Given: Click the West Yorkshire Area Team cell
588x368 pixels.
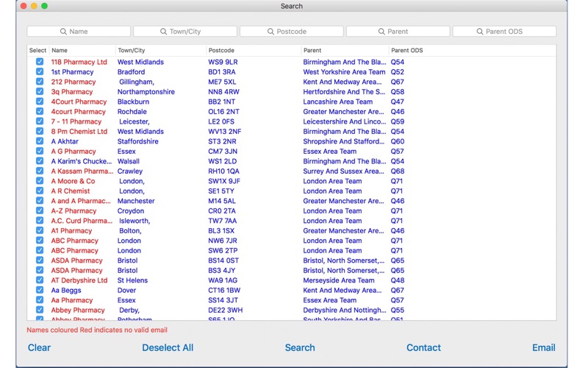Looking at the screenshot, I should [x=344, y=71].
